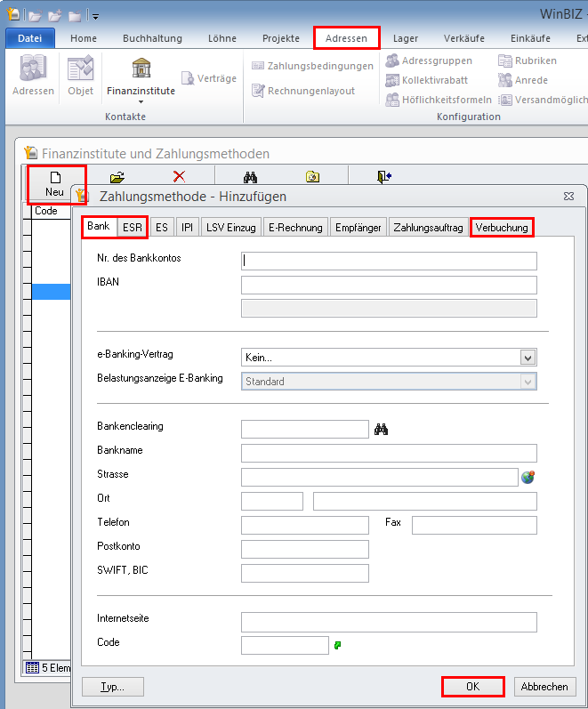The image size is (588, 709).
Task: Select the Buchhaltung ribbon tab
Action: coord(152,38)
